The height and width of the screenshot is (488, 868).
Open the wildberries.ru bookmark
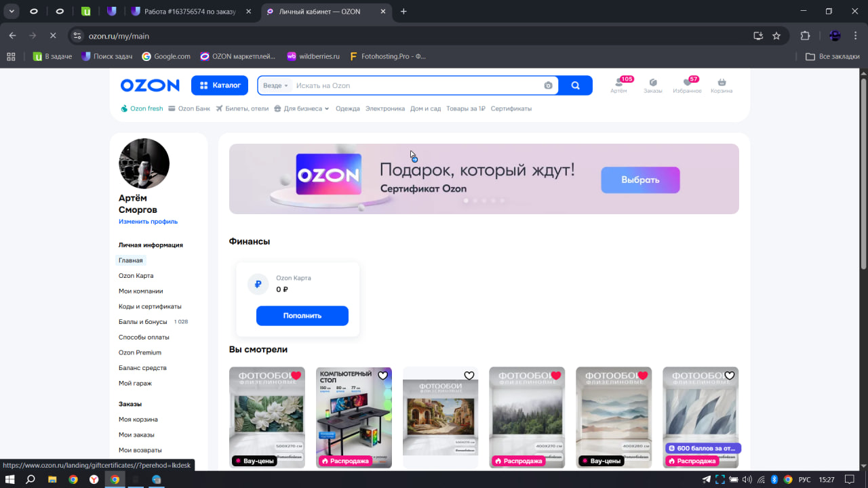coord(313,56)
